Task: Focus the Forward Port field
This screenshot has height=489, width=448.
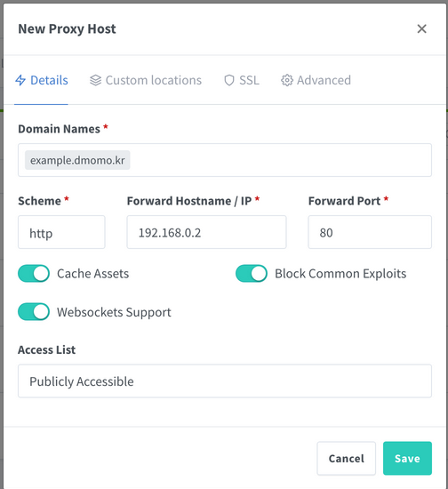Action: 370,232
